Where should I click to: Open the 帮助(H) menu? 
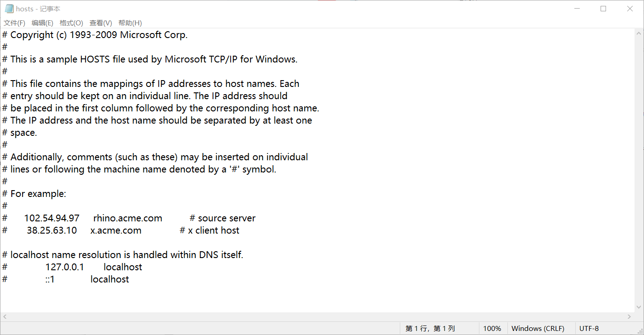(x=130, y=23)
